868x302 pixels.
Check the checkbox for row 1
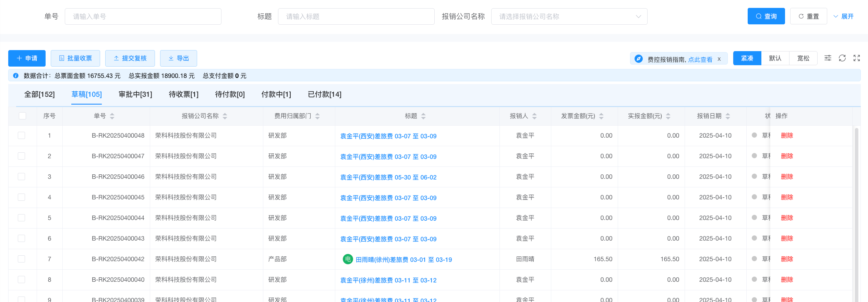(x=22, y=136)
